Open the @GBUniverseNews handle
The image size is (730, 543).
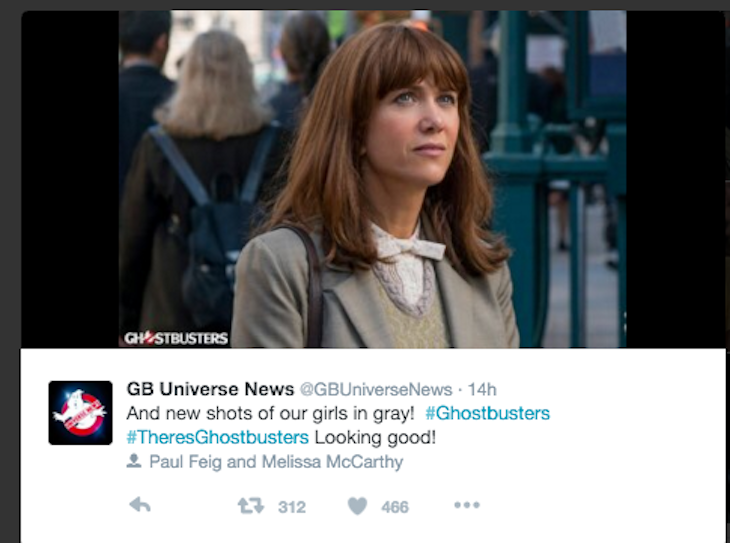click(376, 389)
